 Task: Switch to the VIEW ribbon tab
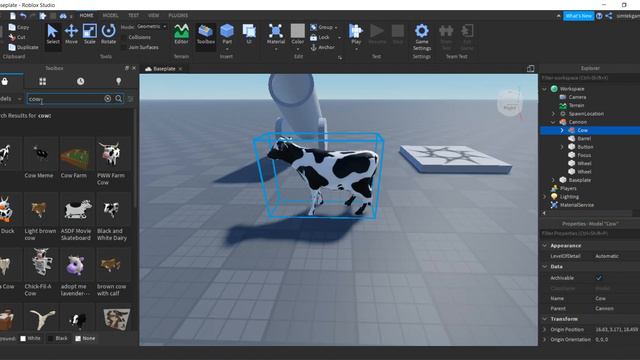[153, 16]
